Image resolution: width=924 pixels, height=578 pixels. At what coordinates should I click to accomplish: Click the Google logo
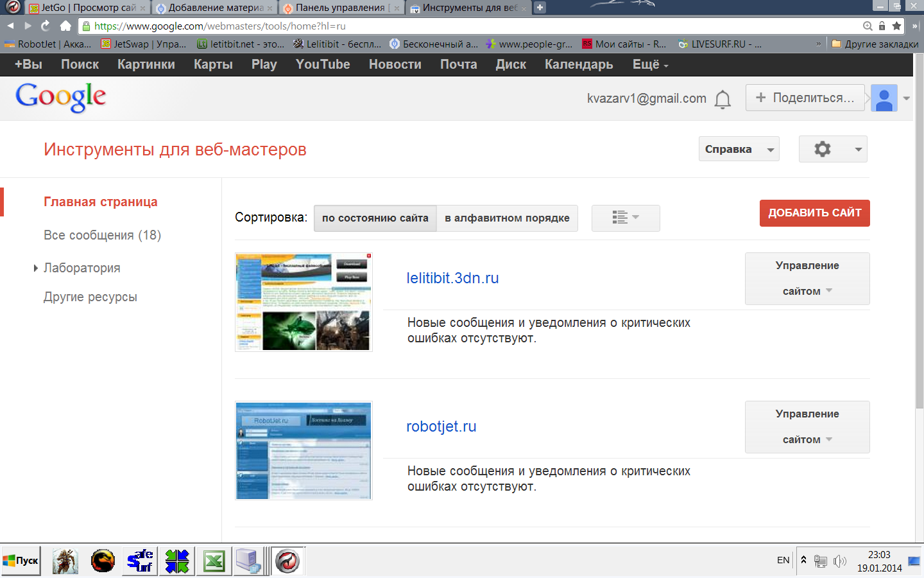point(61,97)
